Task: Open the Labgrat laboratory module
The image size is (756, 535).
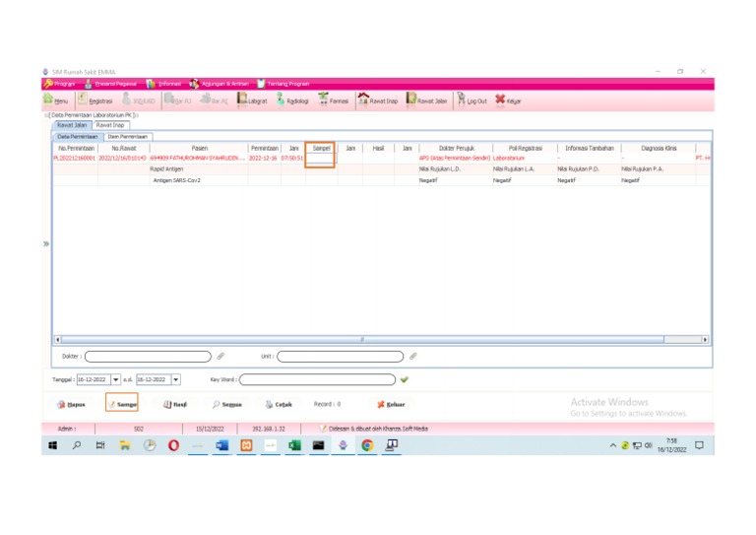Action: pos(252,100)
